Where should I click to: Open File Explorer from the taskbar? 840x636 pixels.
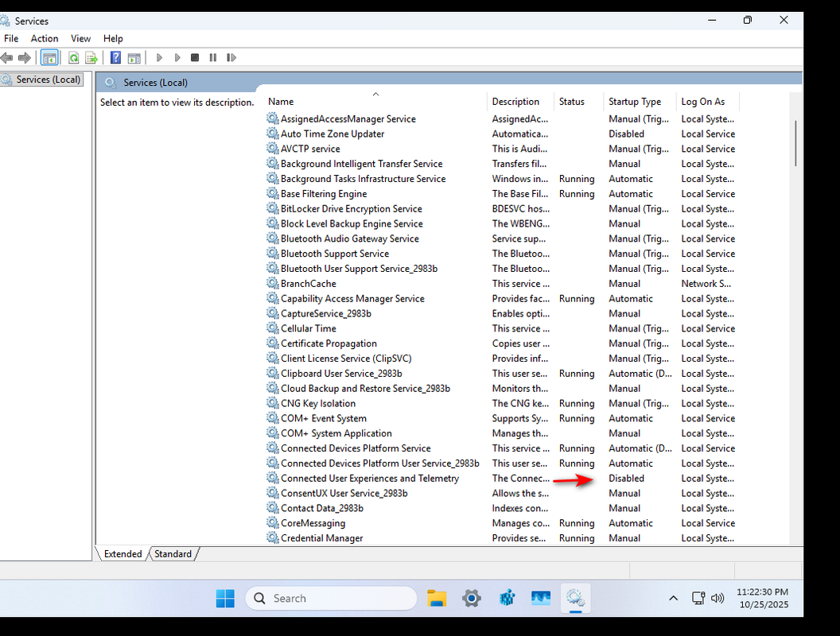pyautogui.click(x=437, y=598)
